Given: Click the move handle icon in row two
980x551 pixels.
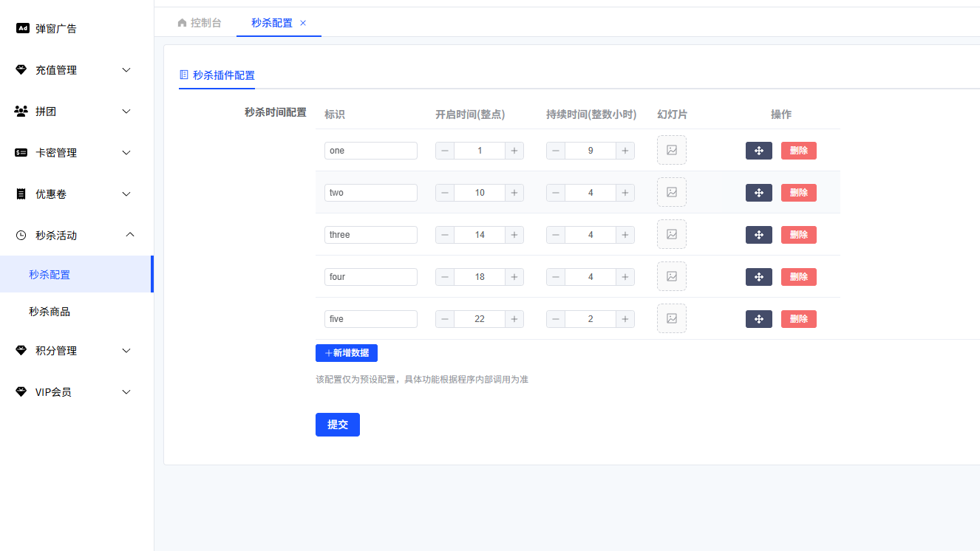Looking at the screenshot, I should coord(758,192).
